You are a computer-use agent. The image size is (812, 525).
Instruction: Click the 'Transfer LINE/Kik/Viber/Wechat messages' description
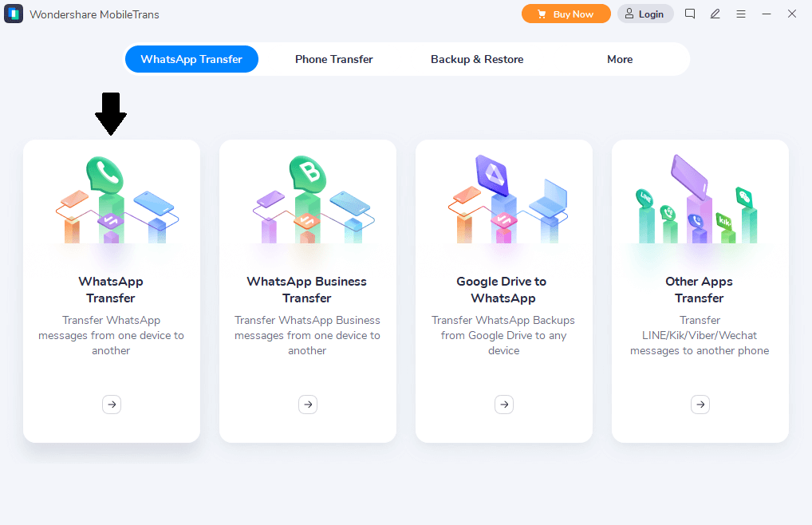click(700, 335)
